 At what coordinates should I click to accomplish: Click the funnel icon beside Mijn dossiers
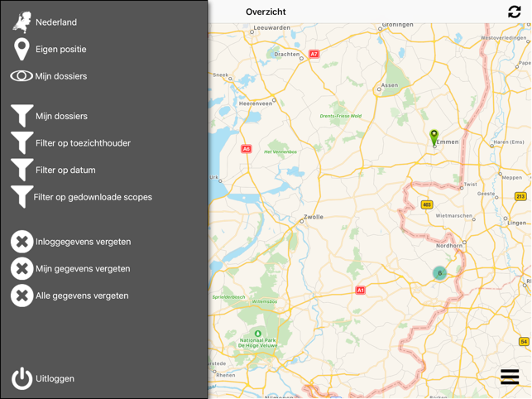[22, 116]
